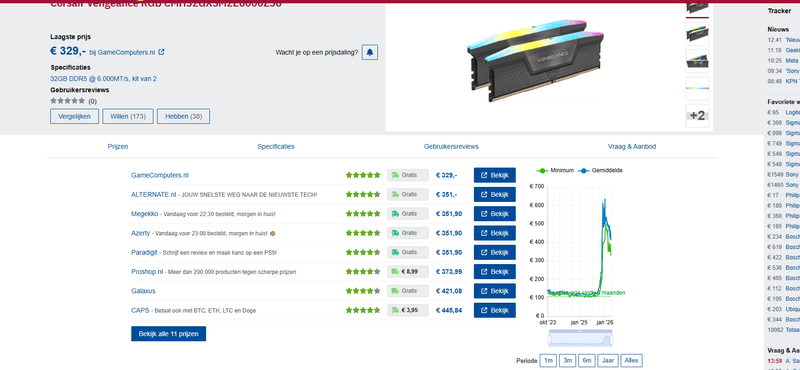Click the € 445,84 price for CAPS
The image size is (800, 370).
(449, 310)
